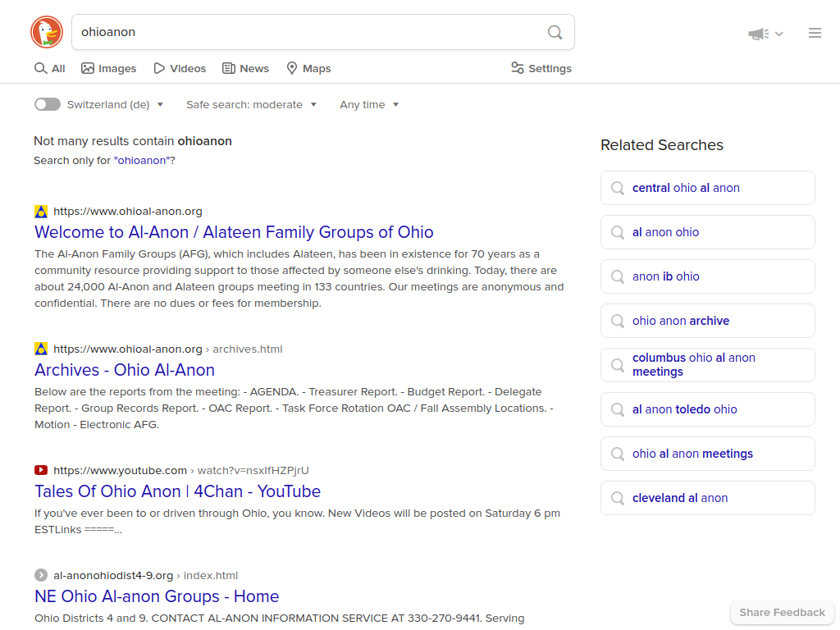Select the 'anon ib ohio' related search text
Image resolution: width=840 pixels, height=630 pixels.
666,277
